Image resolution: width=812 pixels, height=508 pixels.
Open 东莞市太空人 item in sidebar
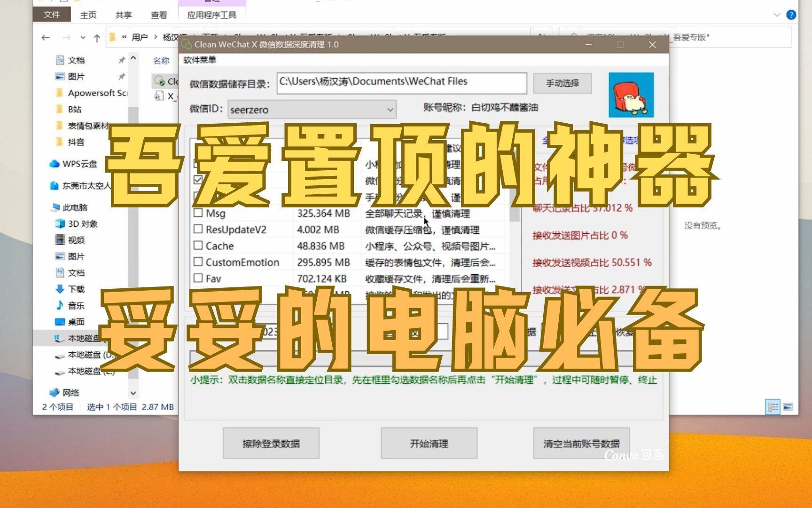(x=81, y=186)
